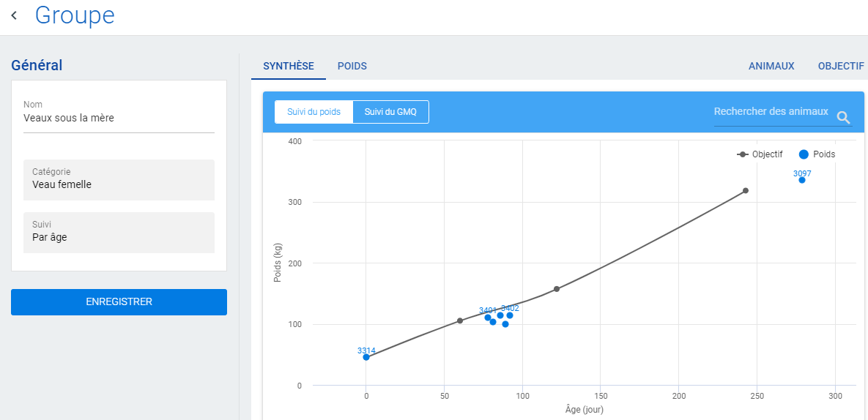The width and height of the screenshot is (868, 420).
Task: Click the Poids (kg) axis label
Action: point(278,263)
